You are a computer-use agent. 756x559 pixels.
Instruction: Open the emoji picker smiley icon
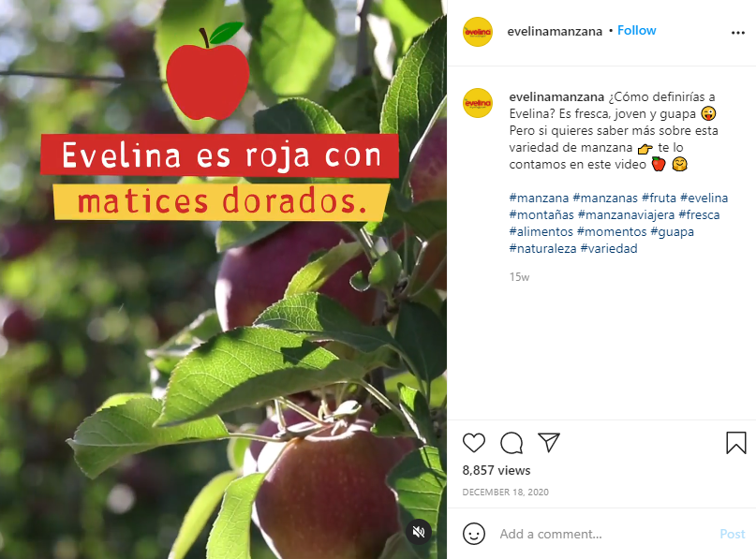click(x=473, y=534)
